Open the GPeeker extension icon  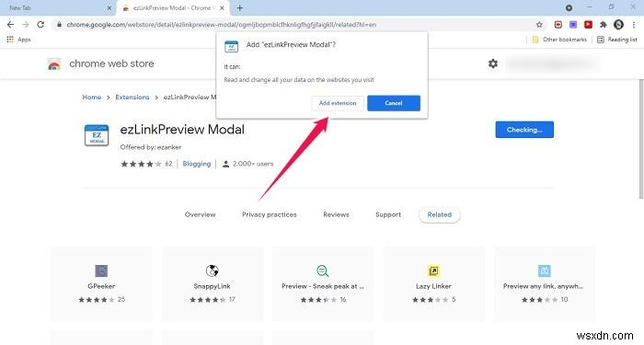pos(101,270)
